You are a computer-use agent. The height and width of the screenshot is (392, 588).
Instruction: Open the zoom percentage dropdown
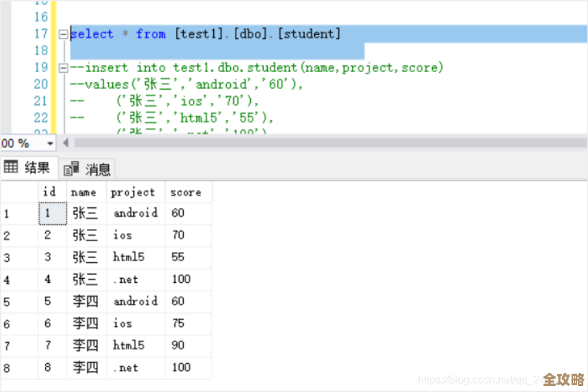(50, 143)
